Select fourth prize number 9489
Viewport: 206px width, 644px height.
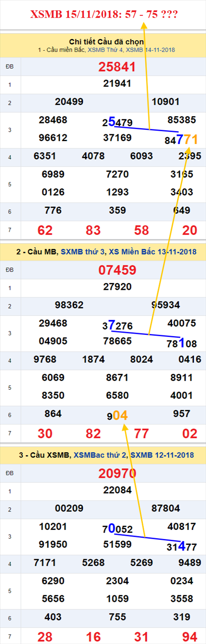189,563
